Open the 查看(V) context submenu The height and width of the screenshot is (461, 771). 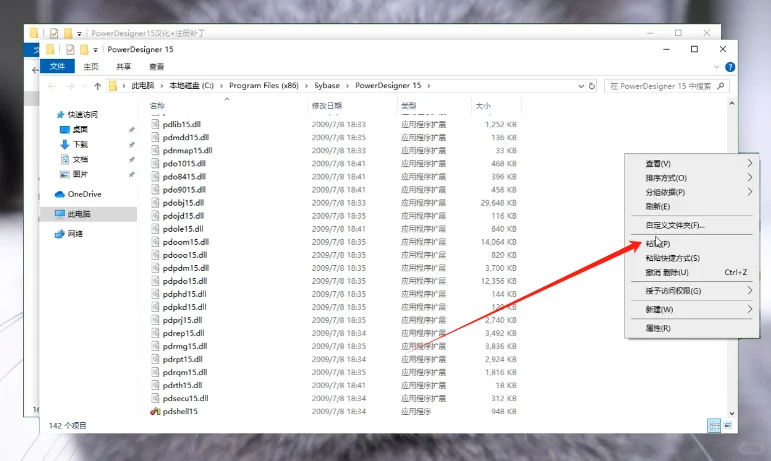click(x=692, y=164)
